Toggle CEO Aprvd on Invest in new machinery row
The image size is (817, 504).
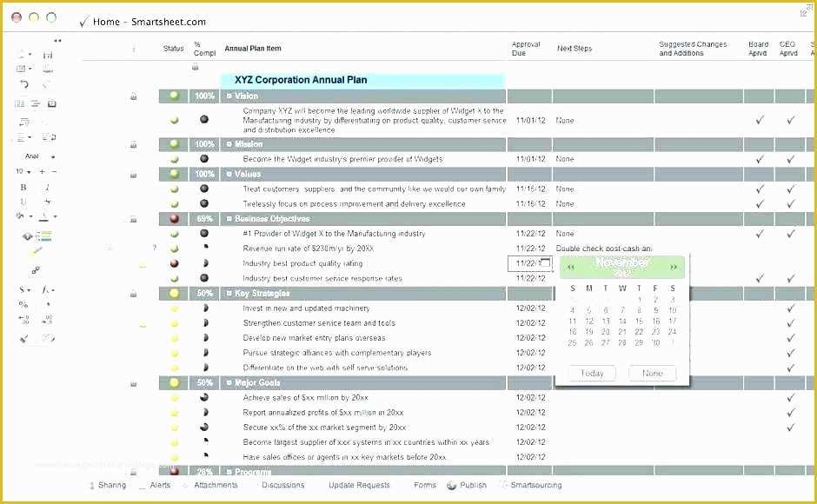point(790,308)
